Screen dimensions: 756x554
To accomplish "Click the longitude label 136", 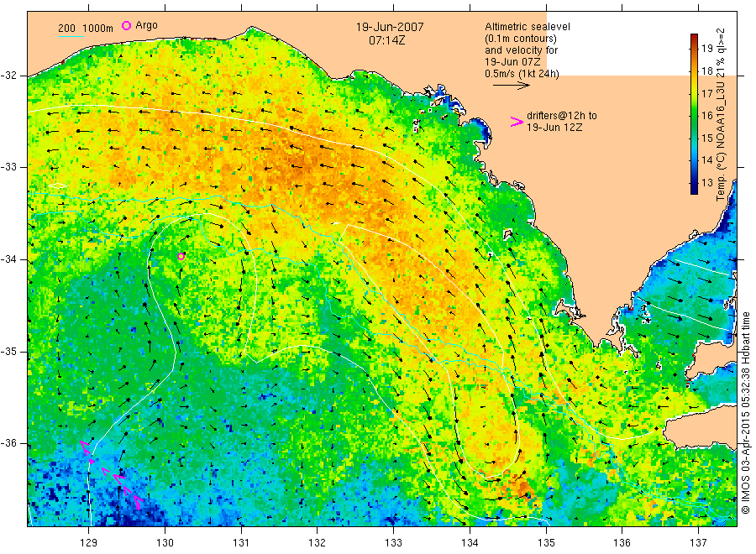I will point(622,543).
